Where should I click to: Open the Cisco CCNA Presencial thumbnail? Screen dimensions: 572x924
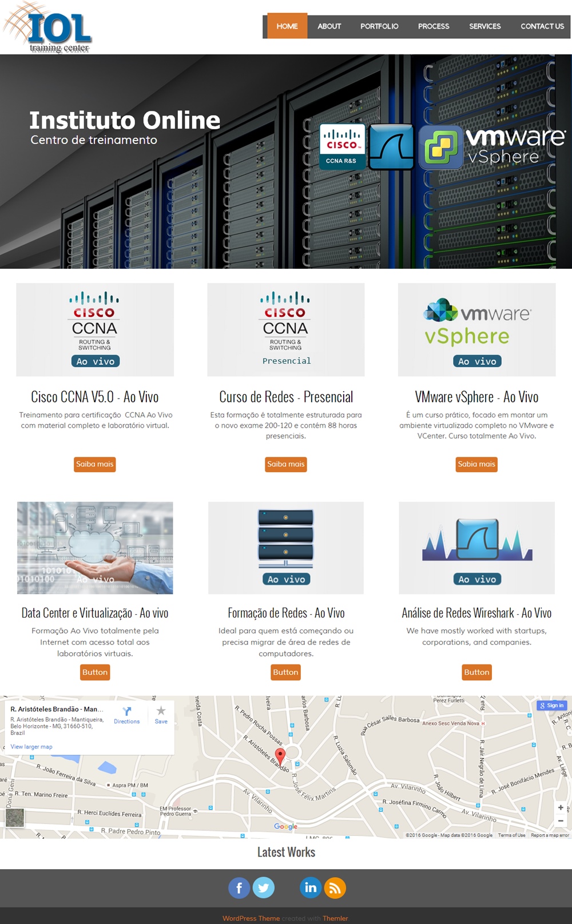[x=286, y=329]
